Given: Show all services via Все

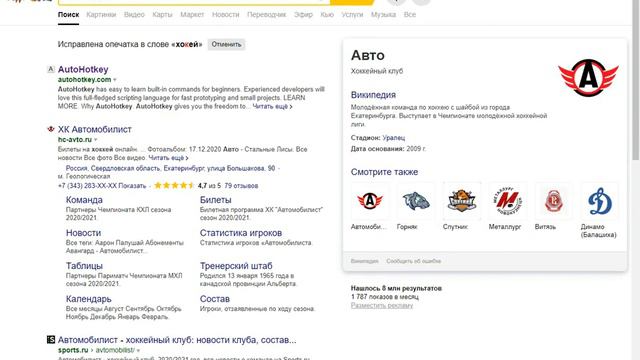Looking at the screenshot, I should click(410, 14).
